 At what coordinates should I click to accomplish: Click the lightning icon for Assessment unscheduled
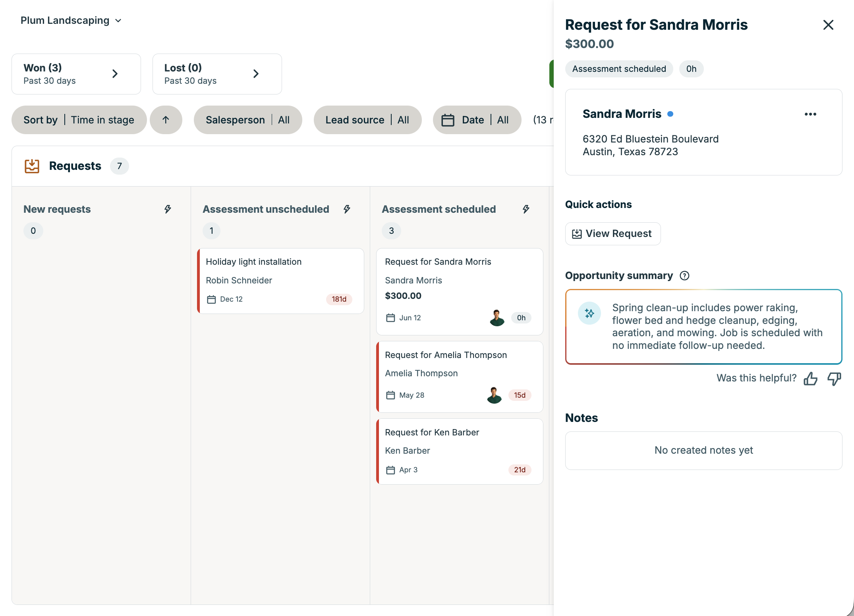click(347, 209)
